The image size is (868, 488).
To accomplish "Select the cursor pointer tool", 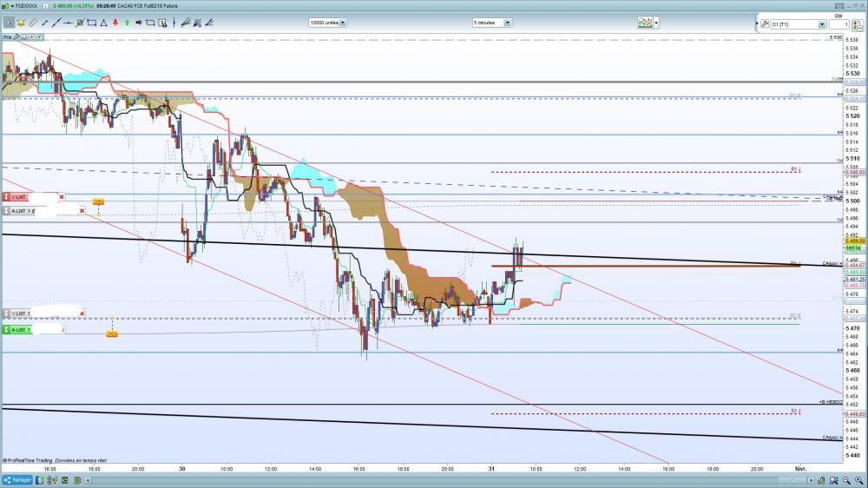I will (x=9, y=23).
